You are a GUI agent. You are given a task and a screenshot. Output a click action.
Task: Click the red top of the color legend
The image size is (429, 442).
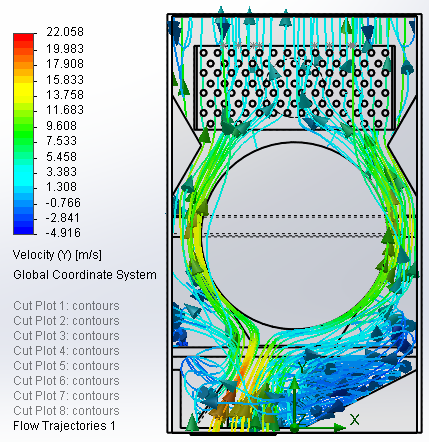click(x=23, y=39)
